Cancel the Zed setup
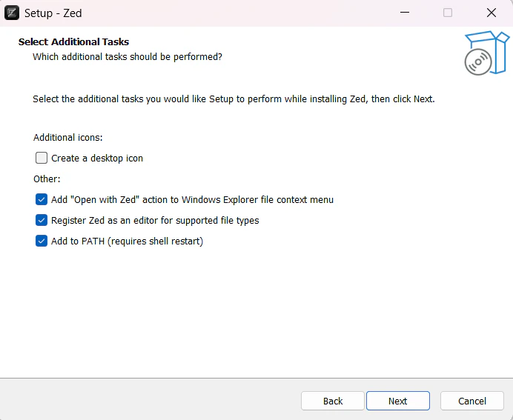 (x=471, y=401)
